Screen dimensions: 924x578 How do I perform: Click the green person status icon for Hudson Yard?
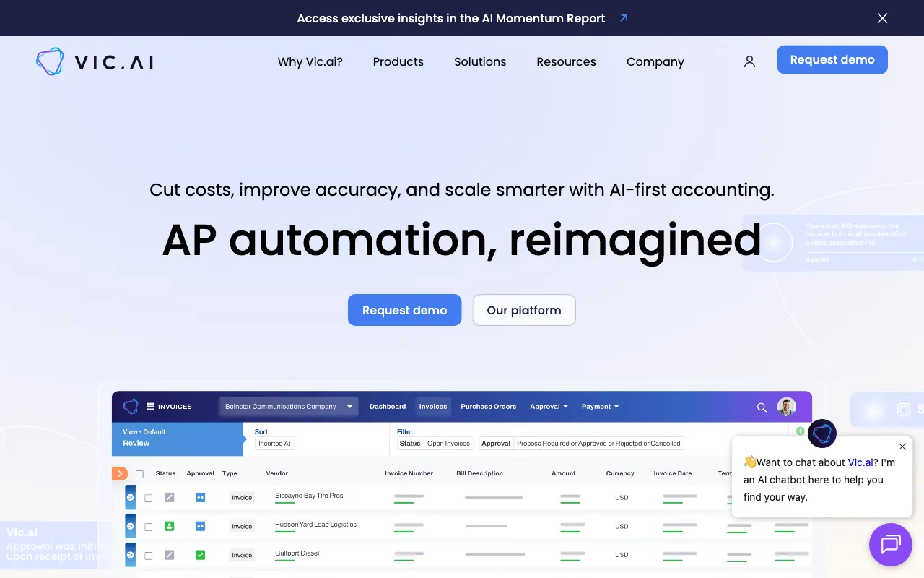(x=170, y=526)
